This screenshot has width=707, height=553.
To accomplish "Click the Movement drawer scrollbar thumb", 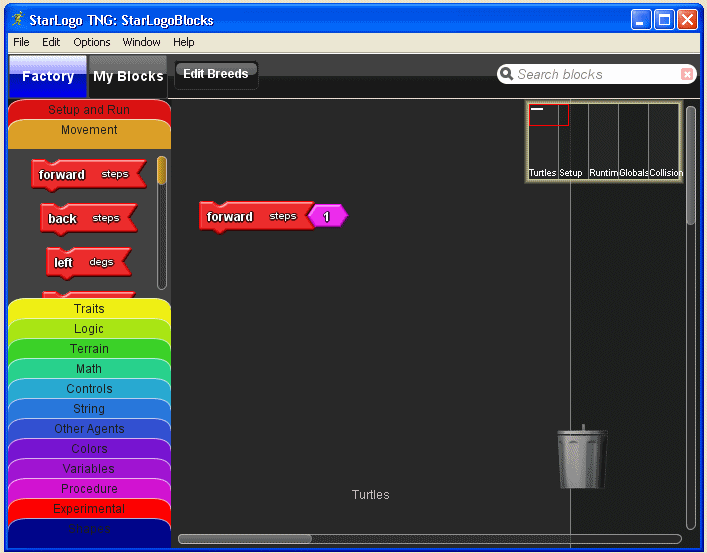I will [x=162, y=170].
